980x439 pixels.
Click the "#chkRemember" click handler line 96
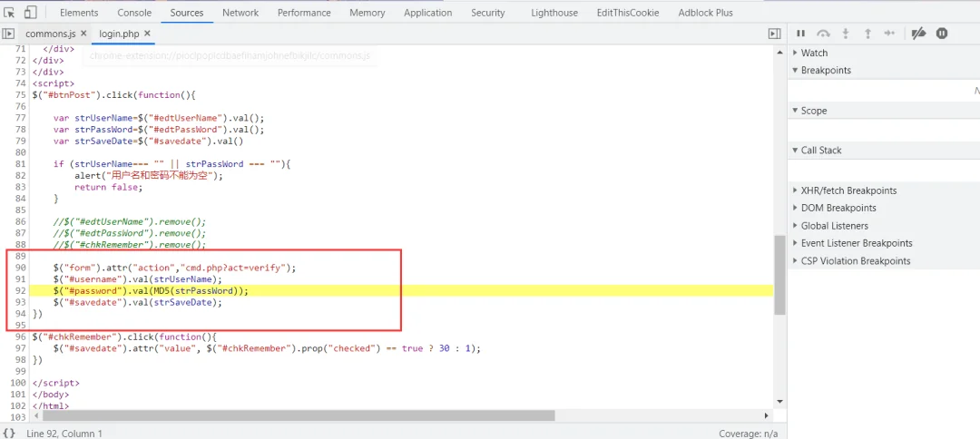[x=123, y=337]
